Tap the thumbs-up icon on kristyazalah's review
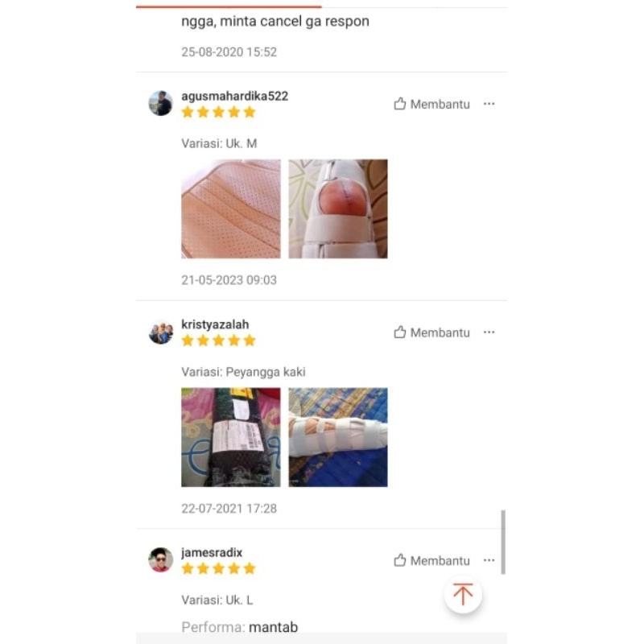 point(399,332)
